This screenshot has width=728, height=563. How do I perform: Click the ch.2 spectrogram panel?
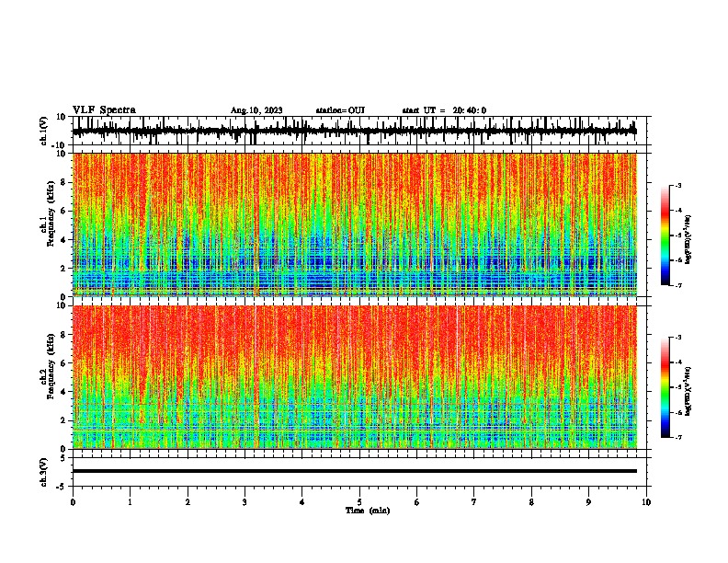(x=355, y=377)
